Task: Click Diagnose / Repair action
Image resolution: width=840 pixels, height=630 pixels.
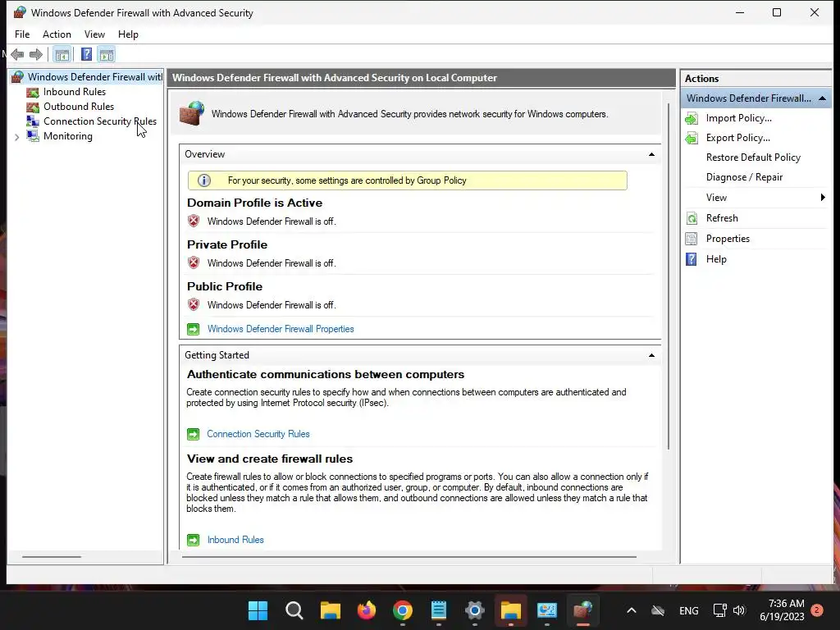Action: coord(744,177)
